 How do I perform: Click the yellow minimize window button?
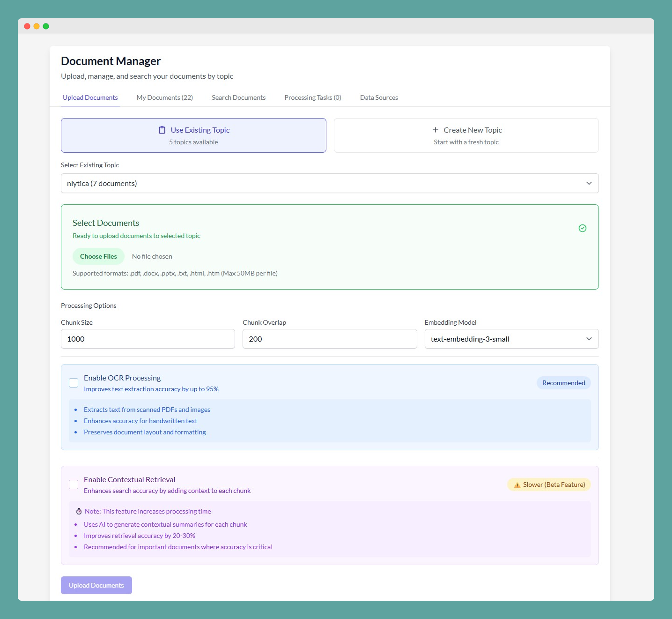pos(37,26)
